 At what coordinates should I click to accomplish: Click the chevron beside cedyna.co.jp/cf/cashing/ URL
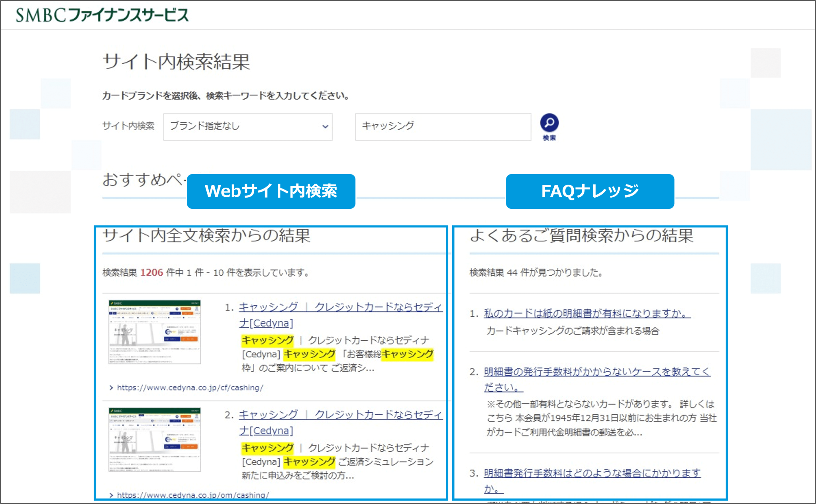coord(111,388)
